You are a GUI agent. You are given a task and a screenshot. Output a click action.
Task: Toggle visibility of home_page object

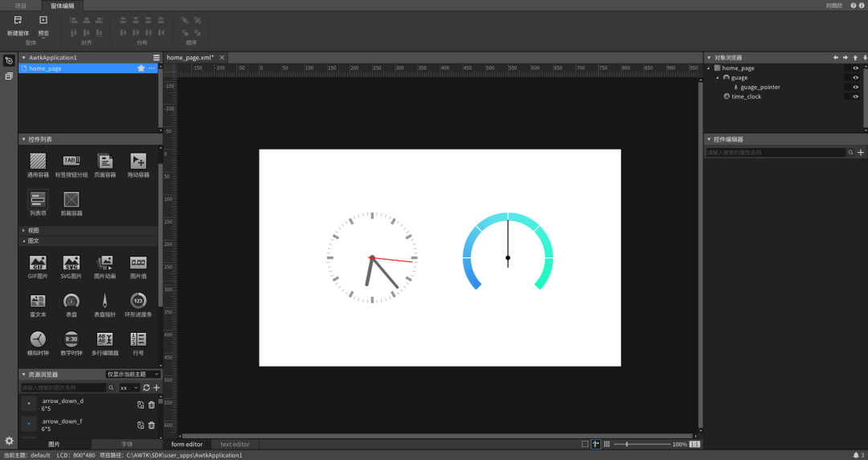point(856,68)
